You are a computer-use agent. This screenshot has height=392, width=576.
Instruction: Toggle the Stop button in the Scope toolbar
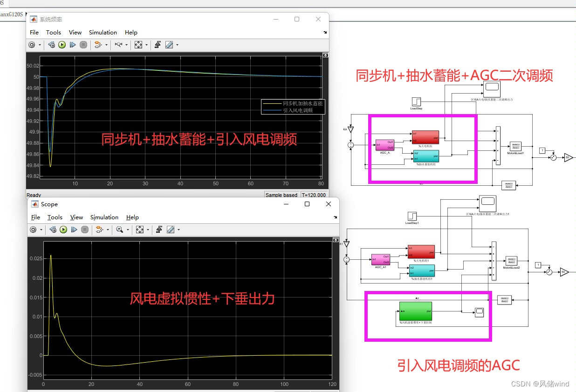coord(84,230)
